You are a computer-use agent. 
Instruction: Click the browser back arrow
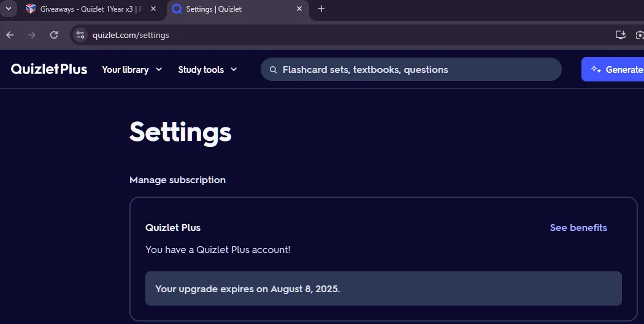(10, 35)
